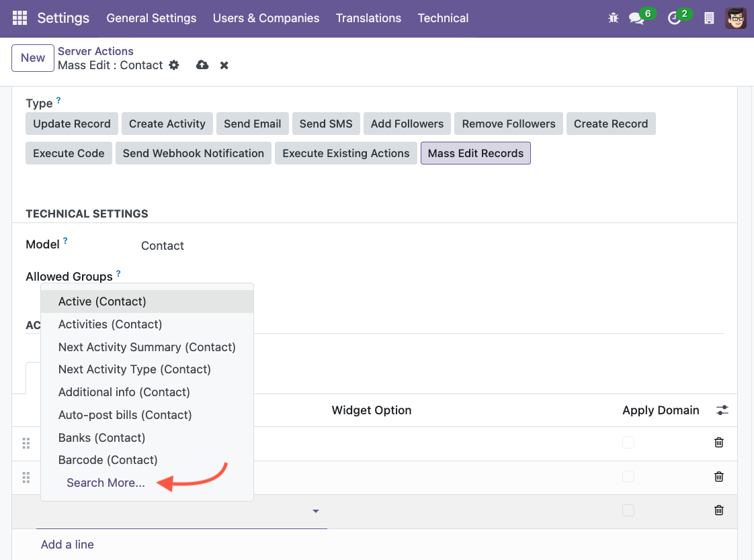
Task: Open the apps grid menu icon
Action: (19, 17)
